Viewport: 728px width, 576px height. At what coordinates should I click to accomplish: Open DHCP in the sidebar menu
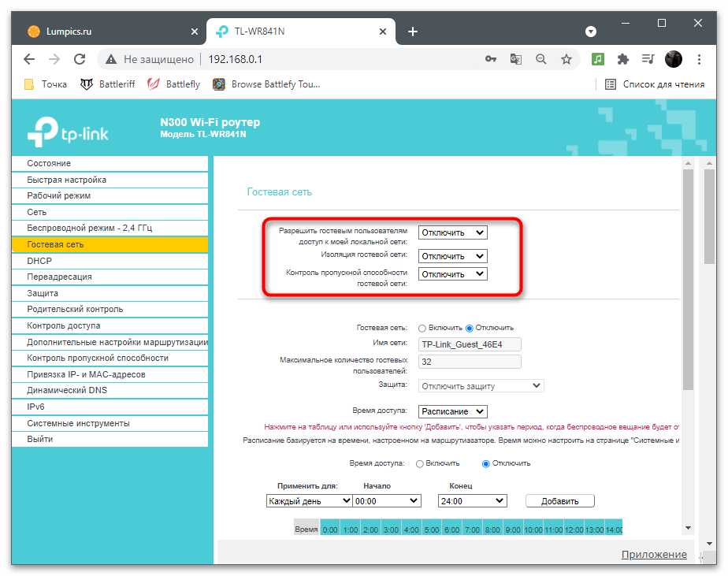coord(39,261)
